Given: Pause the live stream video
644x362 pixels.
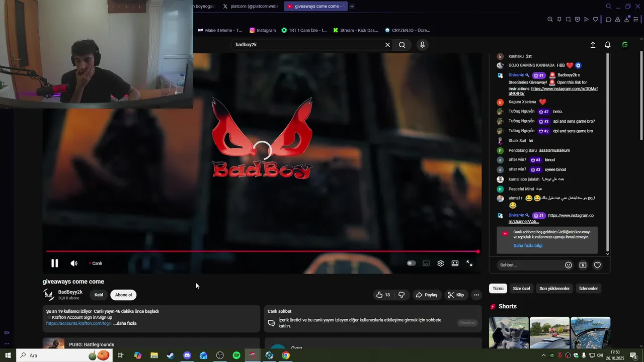Looking at the screenshot, I should pos(54,263).
